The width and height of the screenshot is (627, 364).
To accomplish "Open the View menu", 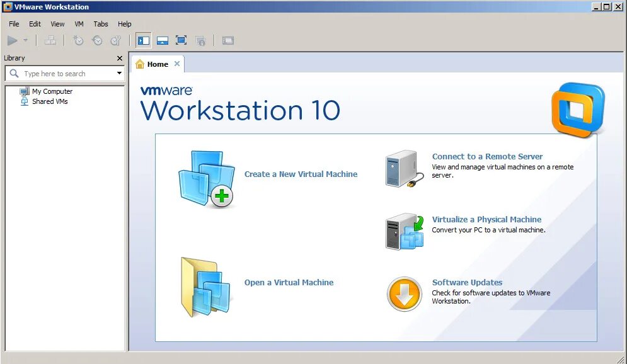I will click(x=57, y=24).
